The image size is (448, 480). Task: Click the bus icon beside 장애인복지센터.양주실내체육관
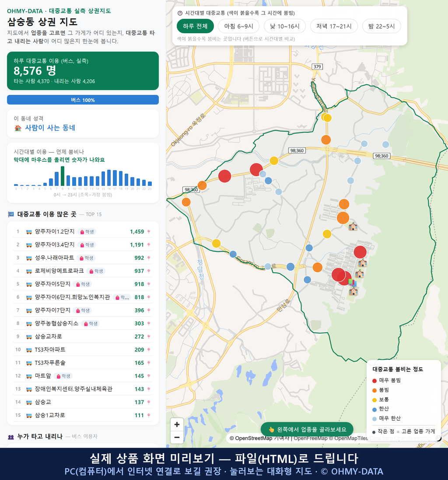(29, 390)
